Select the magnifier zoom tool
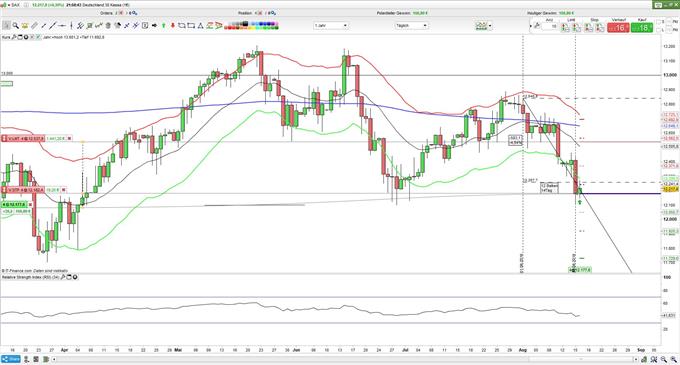680x365 pixels. click(16, 26)
